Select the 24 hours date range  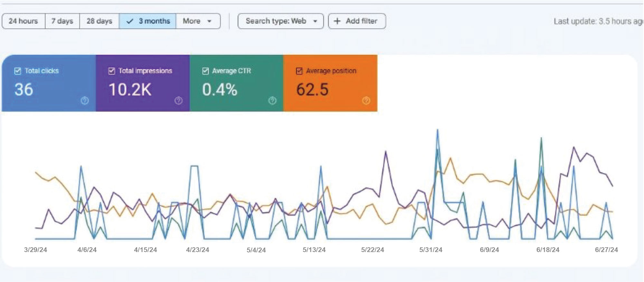tap(23, 21)
